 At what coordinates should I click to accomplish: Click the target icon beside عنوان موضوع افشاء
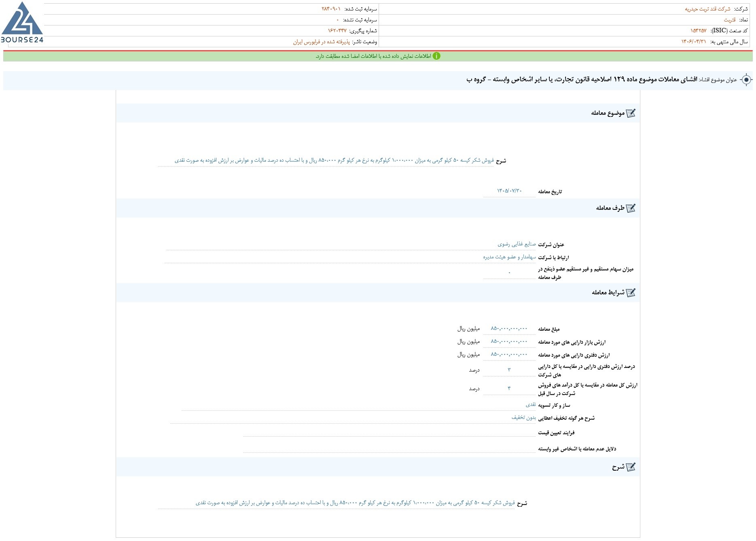(x=746, y=80)
